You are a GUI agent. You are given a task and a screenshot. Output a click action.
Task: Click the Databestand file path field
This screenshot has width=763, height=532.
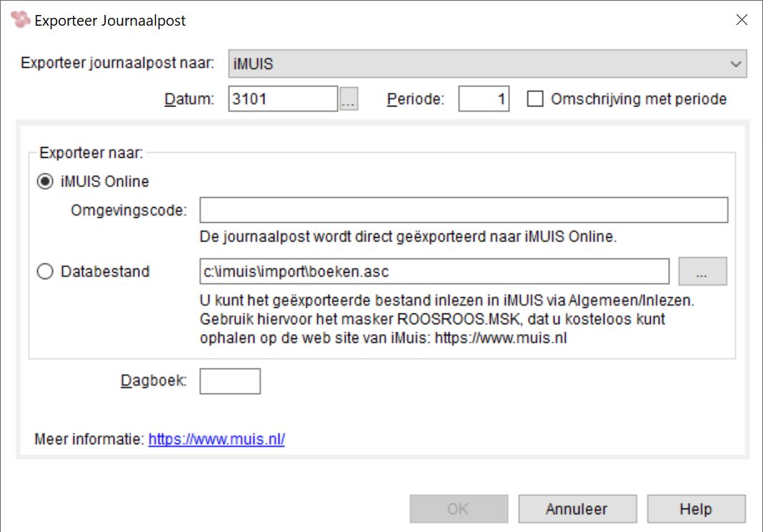click(434, 271)
